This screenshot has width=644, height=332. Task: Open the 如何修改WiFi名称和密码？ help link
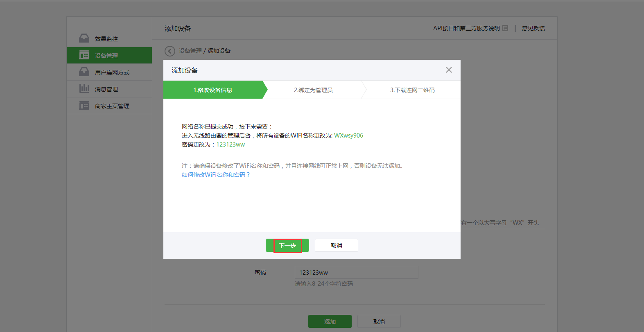click(216, 175)
